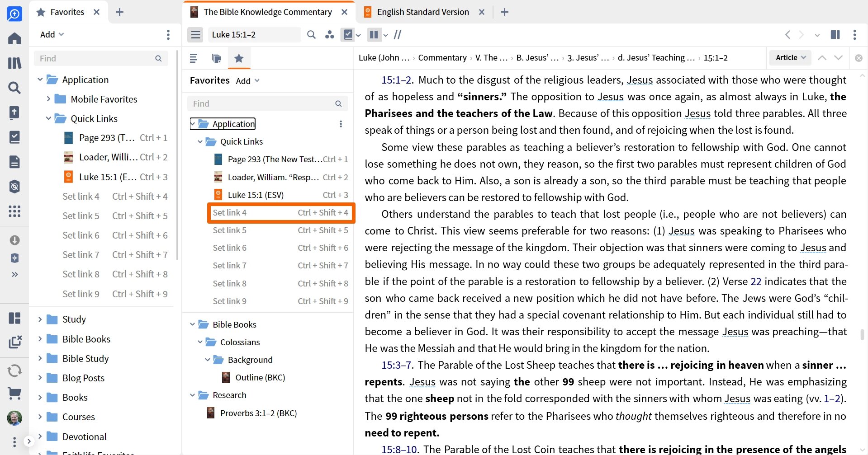Add new tab next to Favorites
Image resolution: width=868 pixels, height=455 pixels.
pyautogui.click(x=119, y=12)
